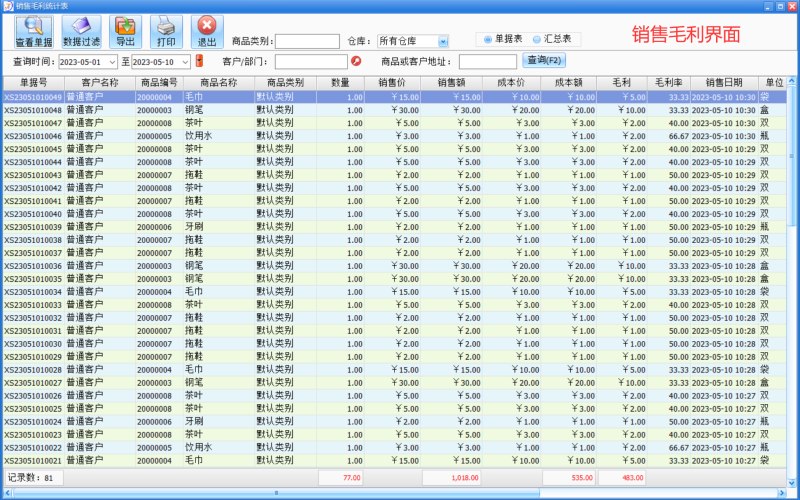800x500 pixels.
Task: Sort by the 销售日期 column header
Action: (724, 83)
